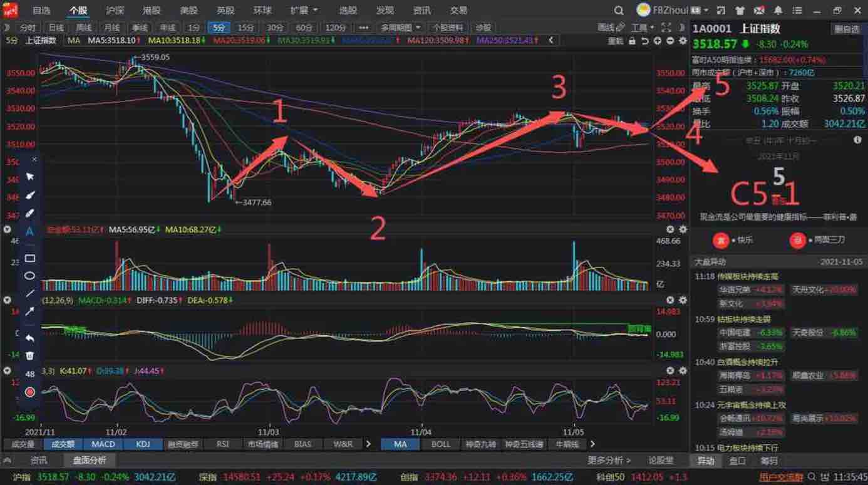Change the pen size value 48

click(x=29, y=374)
